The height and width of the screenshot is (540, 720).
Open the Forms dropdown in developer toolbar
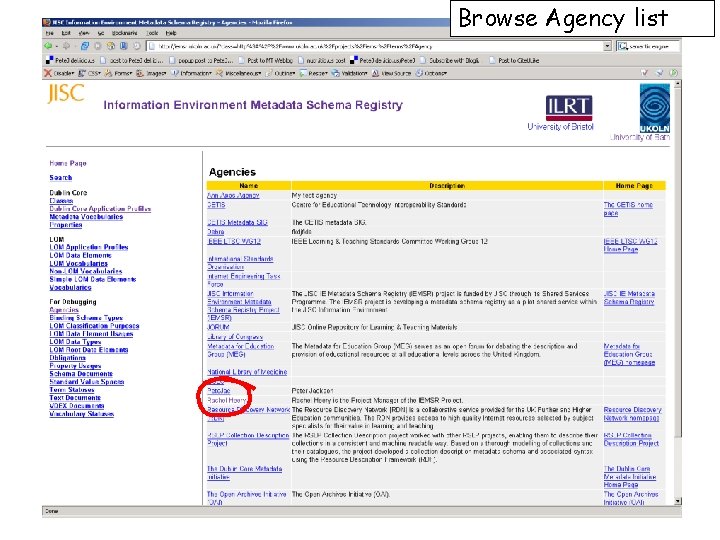[119, 73]
